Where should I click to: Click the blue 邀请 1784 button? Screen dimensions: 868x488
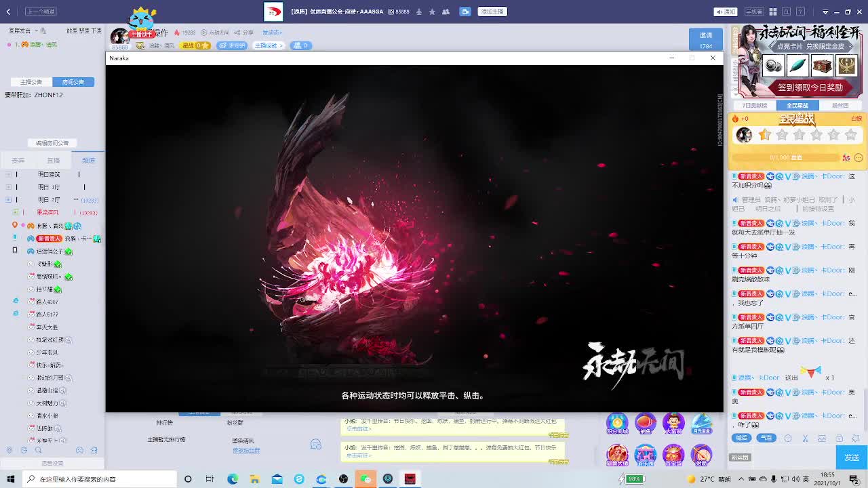tap(706, 40)
